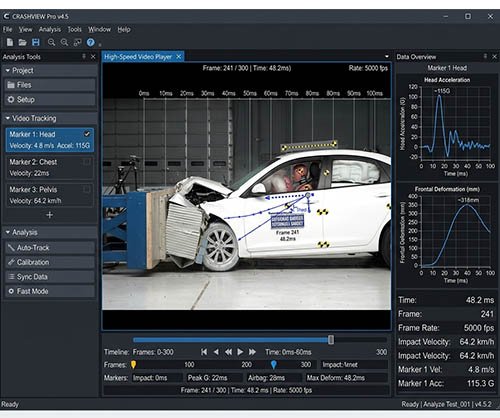Uncheck the Marker 1: Head checkbox
500x418 pixels.
[x=87, y=134]
